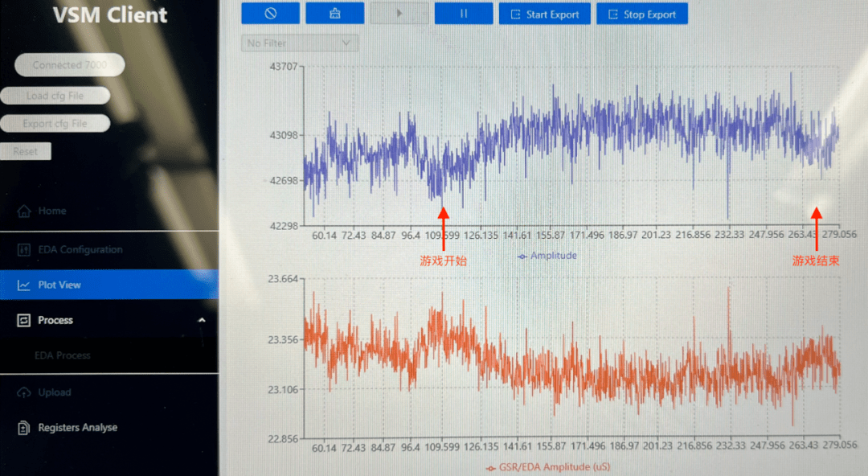The height and width of the screenshot is (476, 868).
Task: Open Registers Analyse via its document icon
Action: point(23,428)
